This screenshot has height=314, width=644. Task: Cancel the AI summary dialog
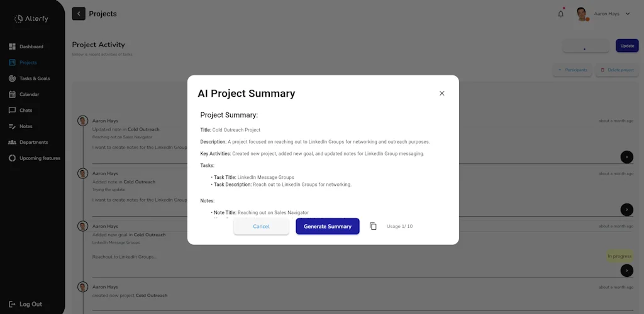[x=261, y=226]
